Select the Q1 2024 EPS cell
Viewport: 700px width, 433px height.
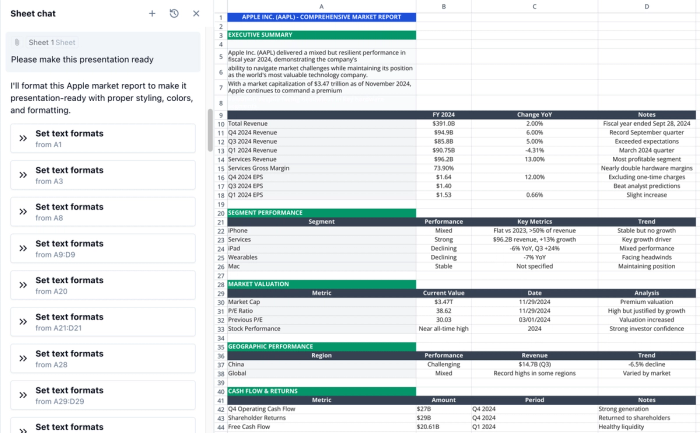point(321,195)
